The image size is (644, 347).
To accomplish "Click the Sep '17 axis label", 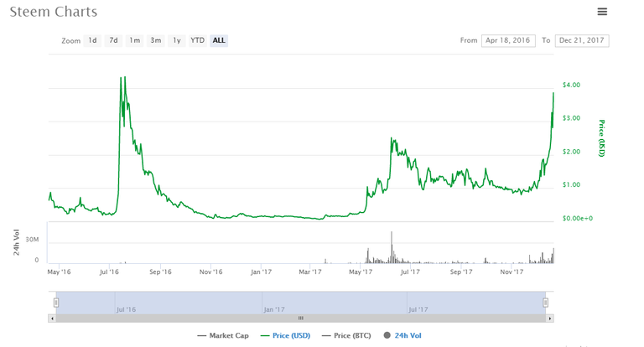I will click(461, 272).
